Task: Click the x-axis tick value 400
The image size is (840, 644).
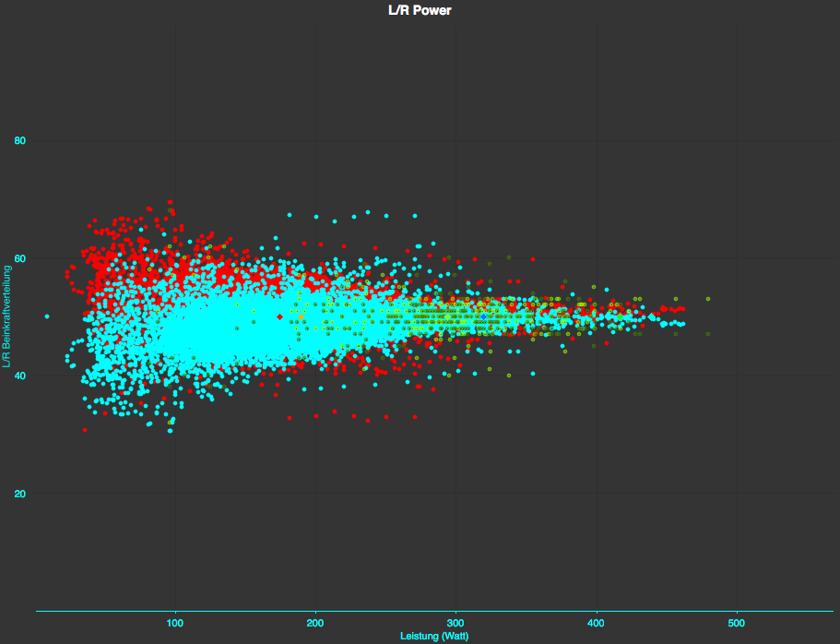Action: coord(596,623)
